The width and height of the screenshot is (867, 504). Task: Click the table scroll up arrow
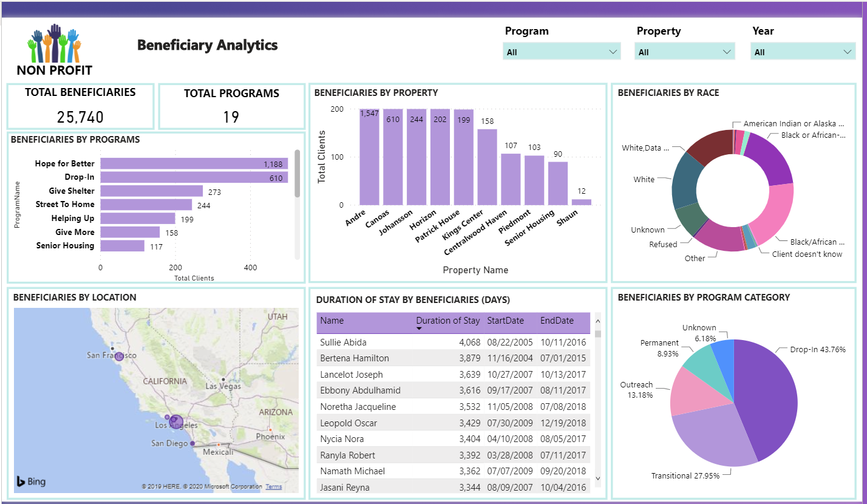[597, 322]
